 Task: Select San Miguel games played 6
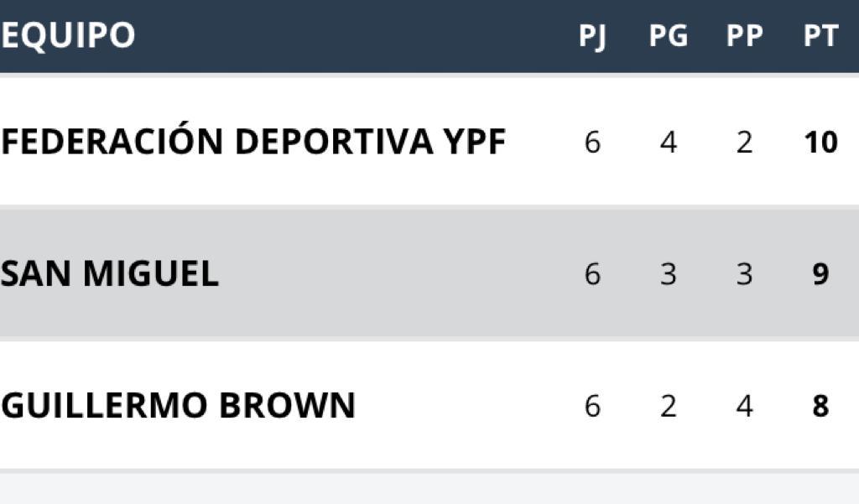592,274
